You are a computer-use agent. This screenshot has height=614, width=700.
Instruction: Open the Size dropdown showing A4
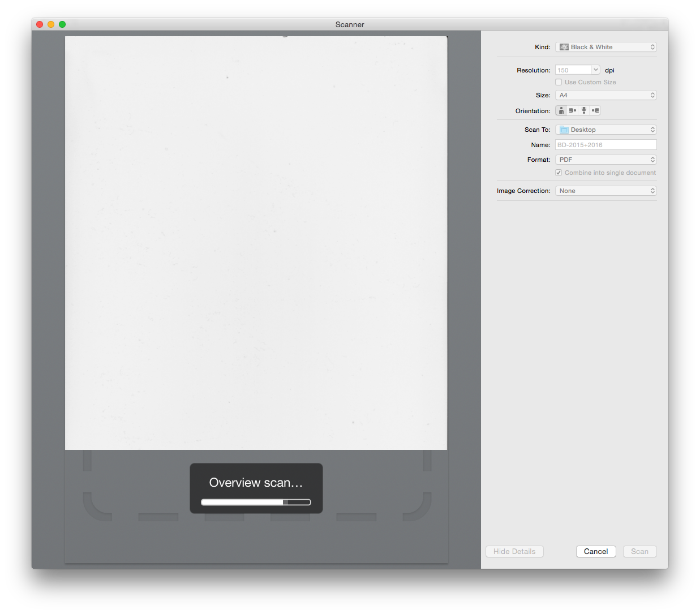(605, 95)
